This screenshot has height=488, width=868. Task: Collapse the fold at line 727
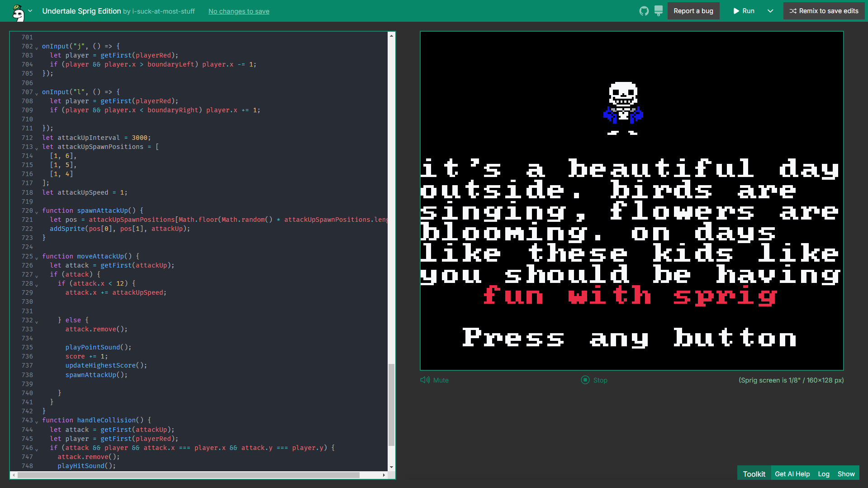(x=37, y=275)
